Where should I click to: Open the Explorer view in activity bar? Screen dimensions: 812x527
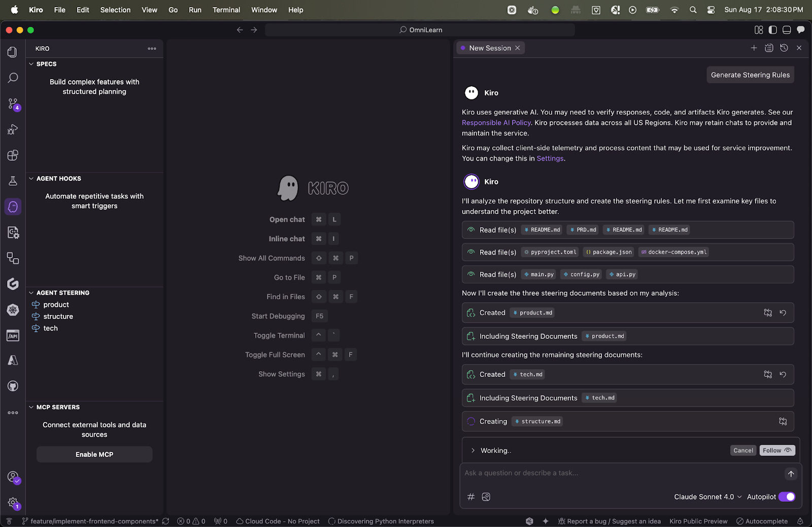click(13, 52)
